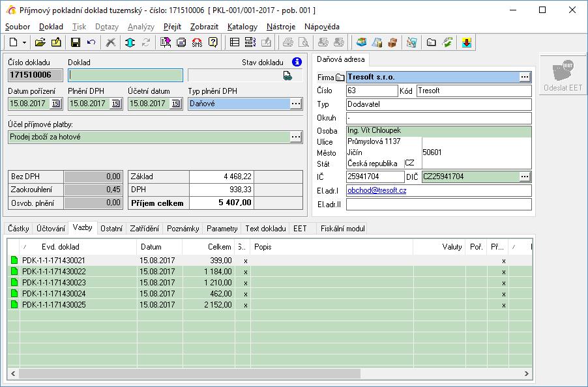Open the Nápověda menu
The image size is (588, 387).
pyautogui.click(x=322, y=27)
